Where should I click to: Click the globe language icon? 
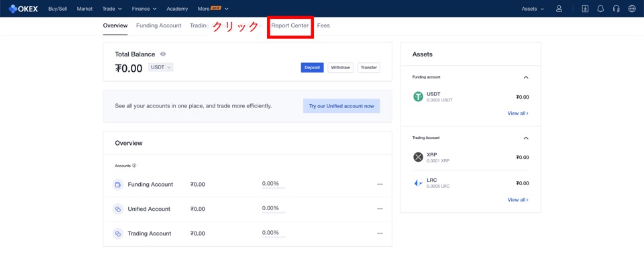(632, 9)
